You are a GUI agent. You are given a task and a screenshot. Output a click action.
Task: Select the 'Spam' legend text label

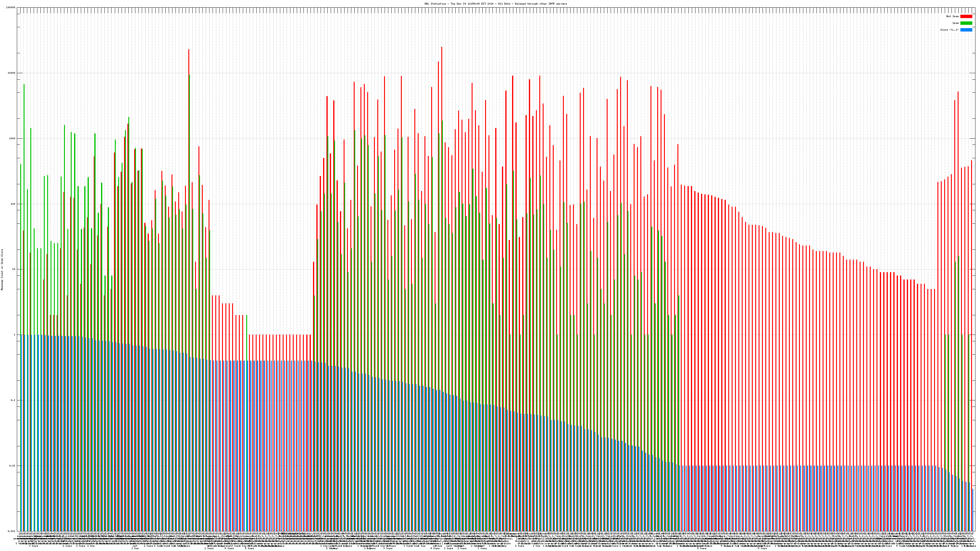(x=956, y=23)
